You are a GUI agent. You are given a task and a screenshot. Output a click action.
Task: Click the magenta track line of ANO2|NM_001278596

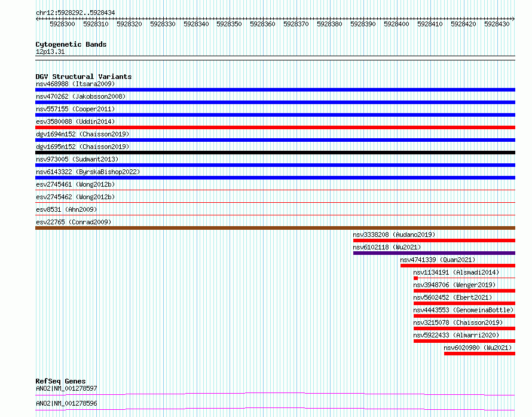pyautogui.click(x=275, y=409)
